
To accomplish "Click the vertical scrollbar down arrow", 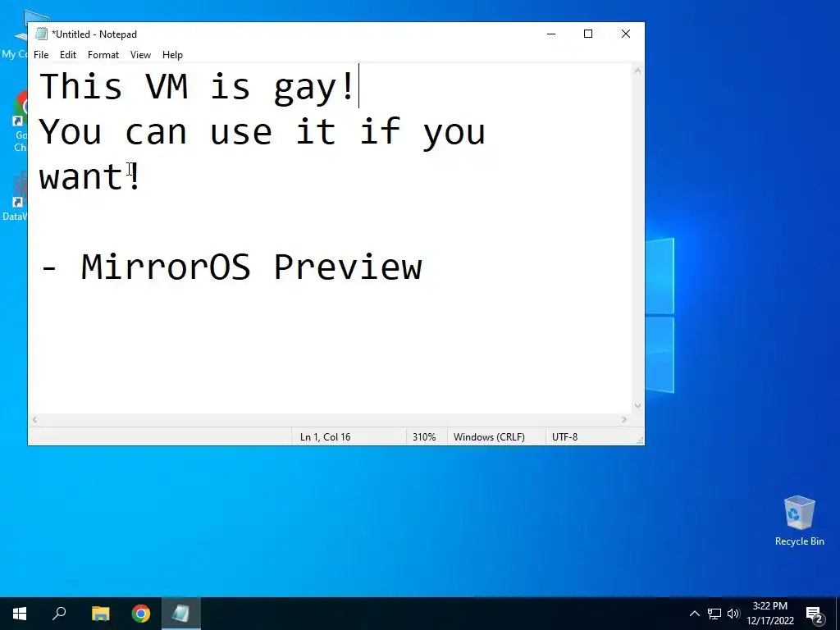I will (637, 405).
